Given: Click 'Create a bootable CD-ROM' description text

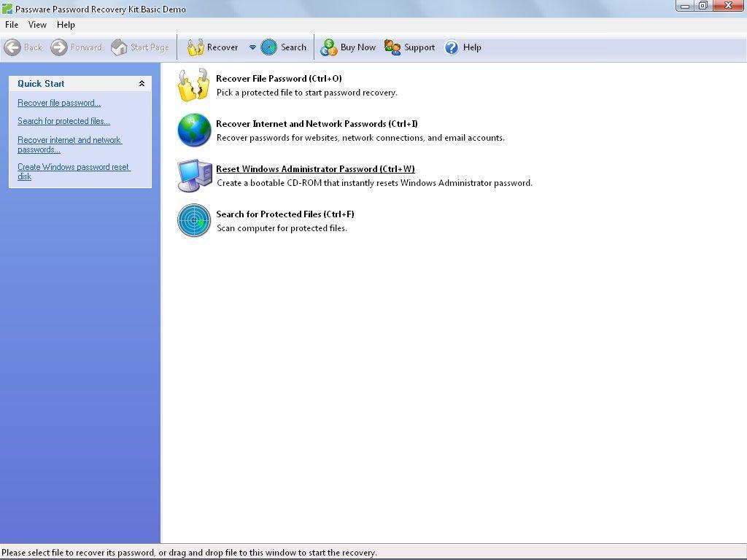Looking at the screenshot, I should click(374, 183).
